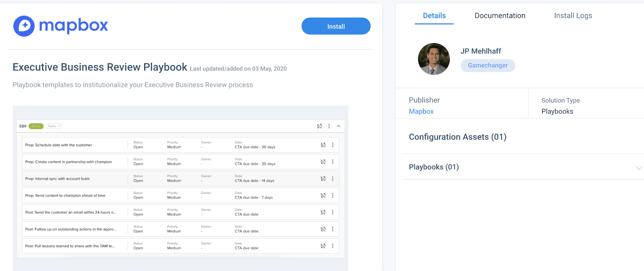Expand the Playbooks (01) section

638,168
